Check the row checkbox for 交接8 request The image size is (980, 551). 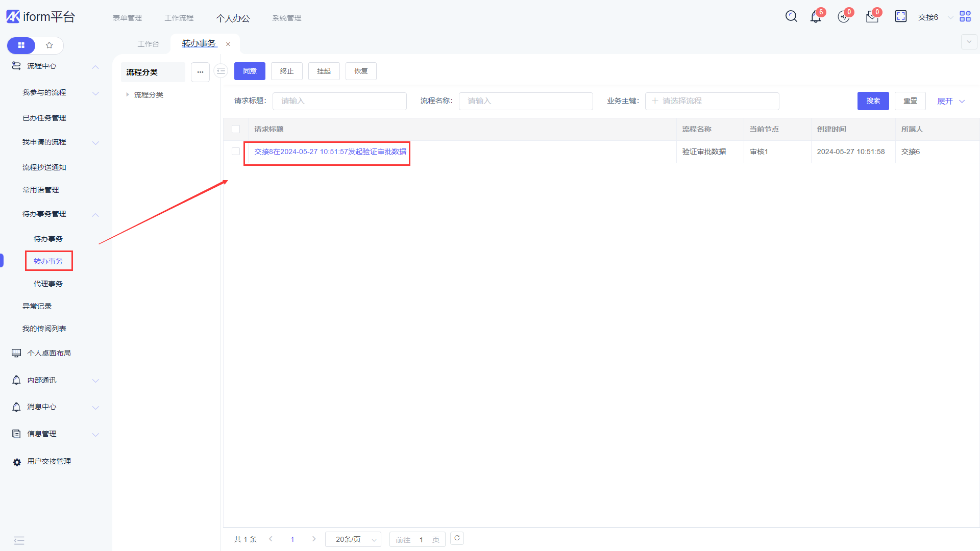pyautogui.click(x=236, y=152)
